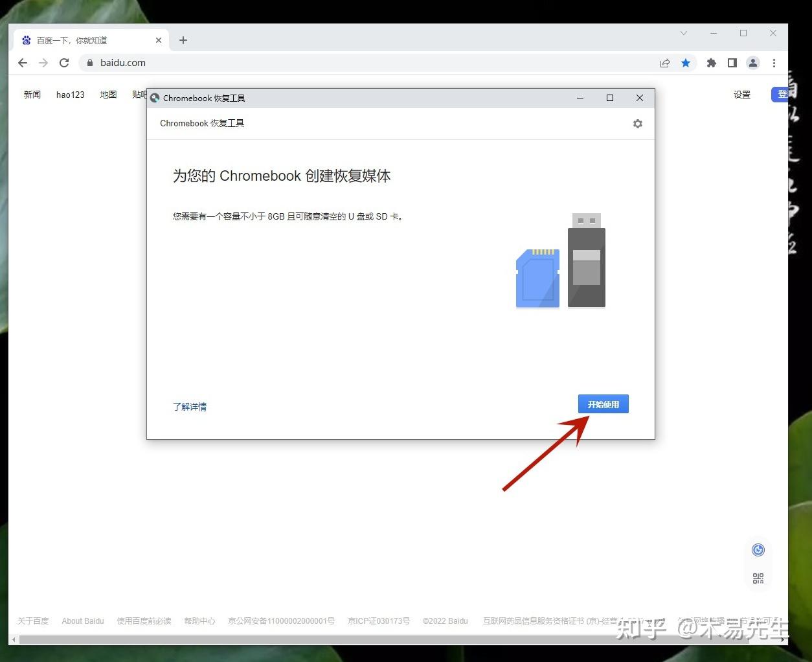Open the Chrome profile avatar menu

tap(753, 63)
